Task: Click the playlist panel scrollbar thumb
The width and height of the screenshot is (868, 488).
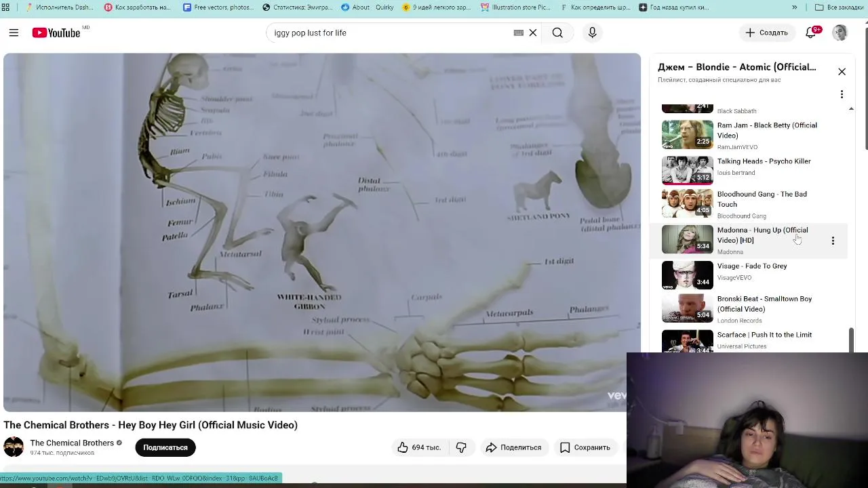Action: pyautogui.click(x=851, y=340)
